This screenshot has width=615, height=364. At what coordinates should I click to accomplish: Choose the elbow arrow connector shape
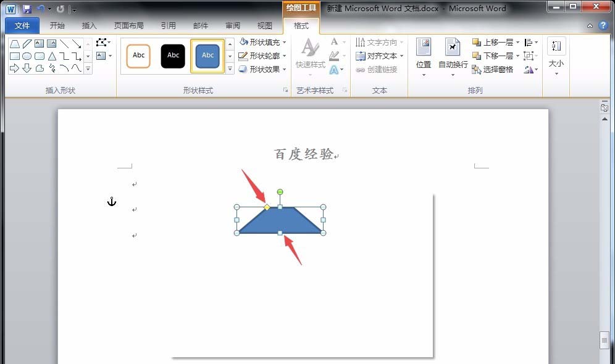tap(77, 56)
